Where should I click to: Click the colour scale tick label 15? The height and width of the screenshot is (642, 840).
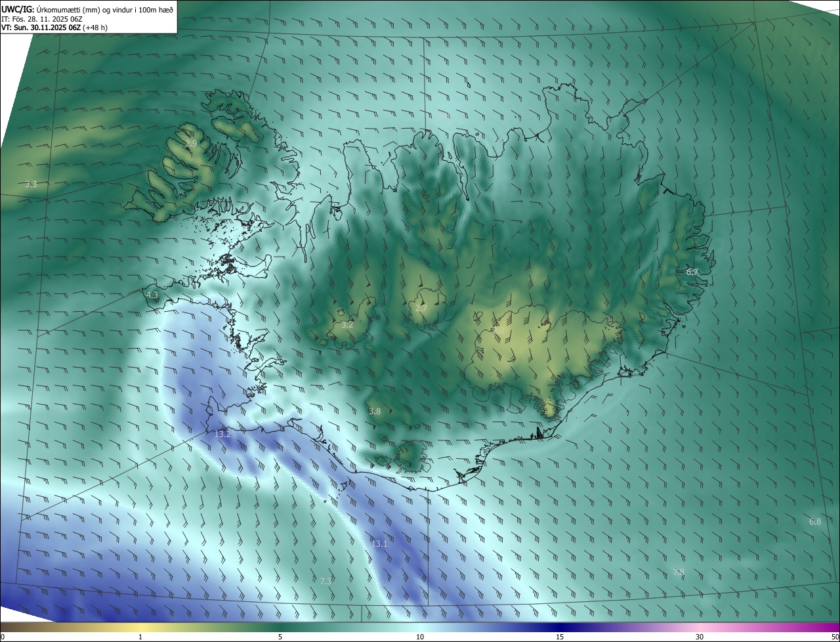pos(560,637)
